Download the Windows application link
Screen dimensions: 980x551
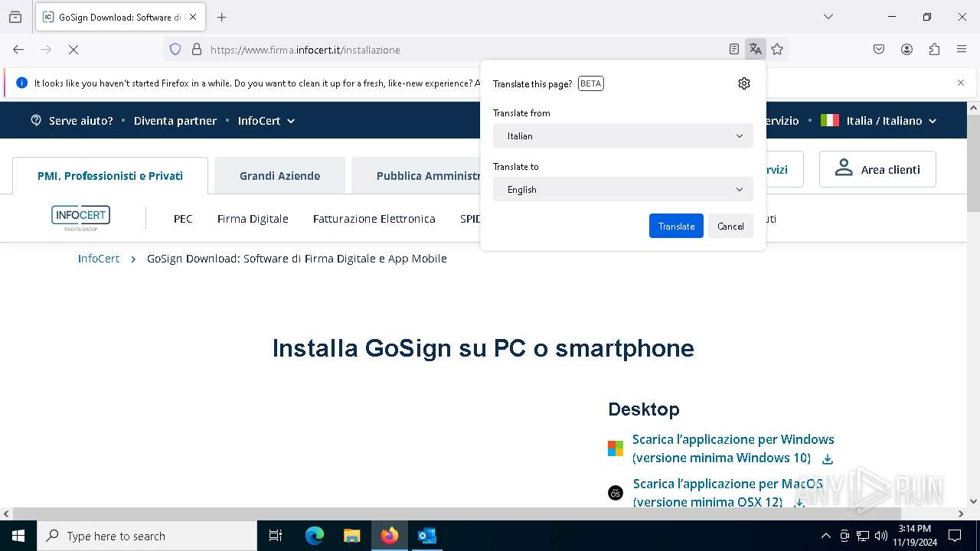(733, 448)
